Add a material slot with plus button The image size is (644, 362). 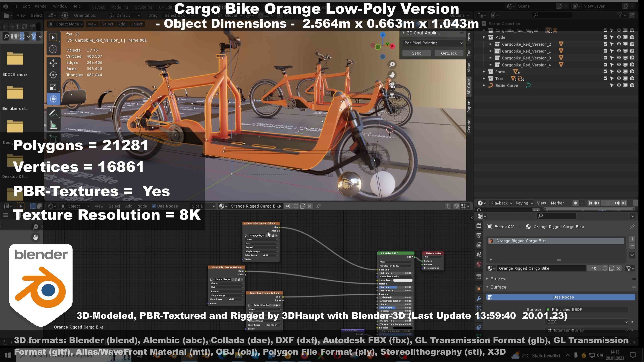click(632, 239)
